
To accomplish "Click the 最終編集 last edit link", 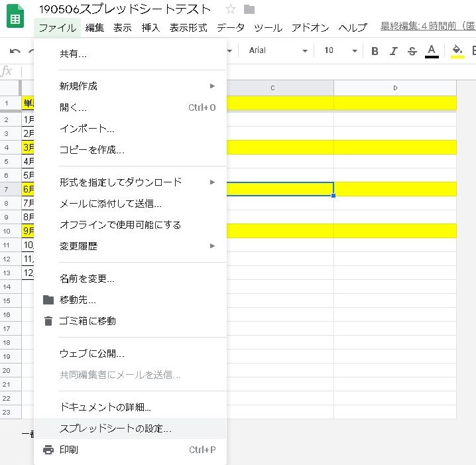I will point(428,26).
